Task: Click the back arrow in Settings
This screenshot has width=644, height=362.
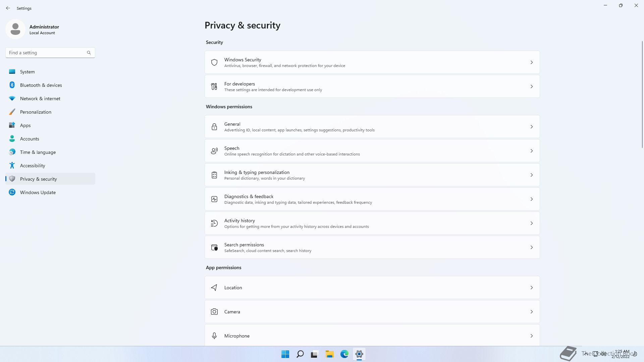Action: click(8, 8)
